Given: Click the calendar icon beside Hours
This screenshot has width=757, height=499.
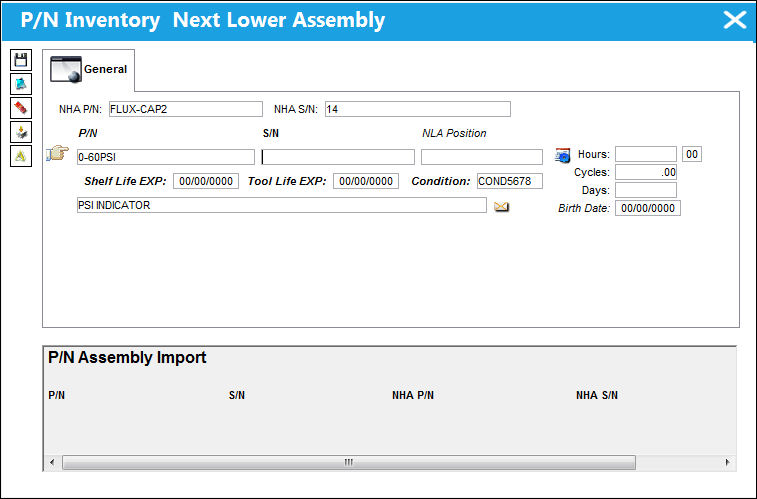Looking at the screenshot, I should coord(562,155).
